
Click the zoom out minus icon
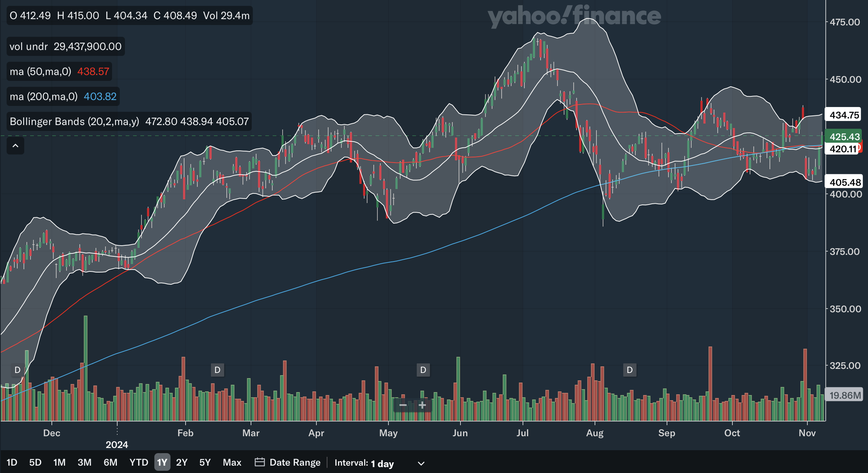coord(403,405)
